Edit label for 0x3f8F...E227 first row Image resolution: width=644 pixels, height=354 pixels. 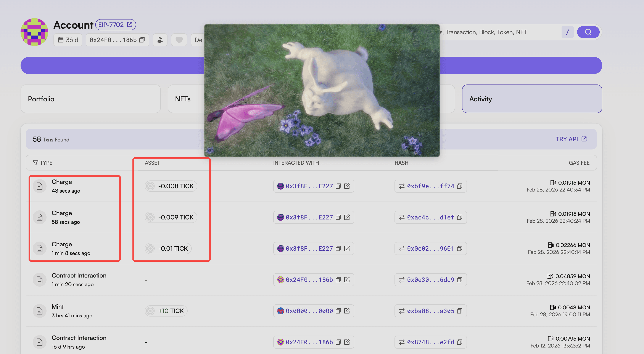click(347, 186)
